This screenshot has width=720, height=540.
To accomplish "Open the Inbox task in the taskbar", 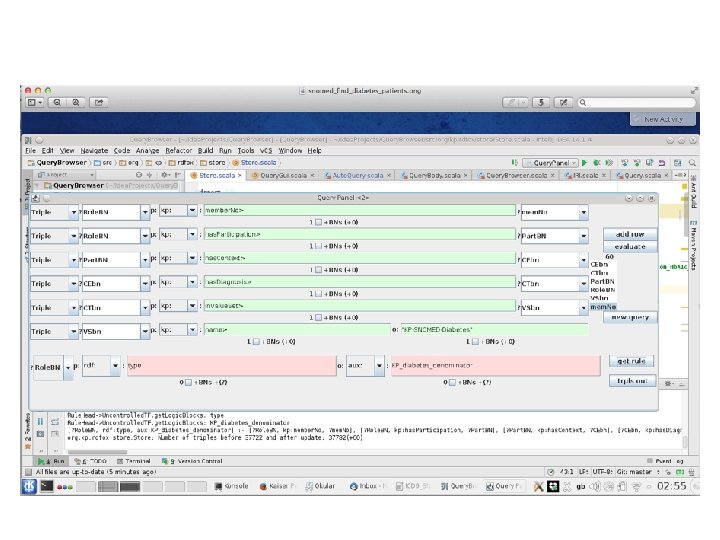I will (368, 486).
